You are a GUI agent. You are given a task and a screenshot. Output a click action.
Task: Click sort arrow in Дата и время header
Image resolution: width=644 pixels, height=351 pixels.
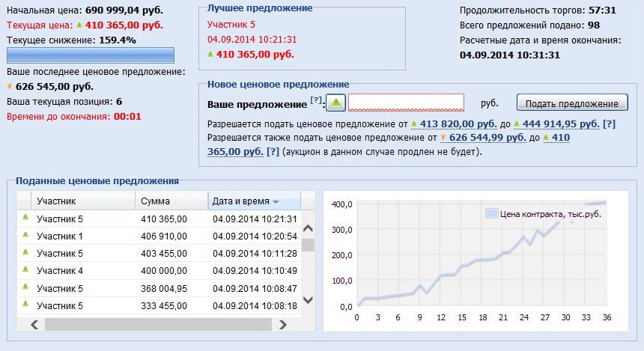pyautogui.click(x=276, y=201)
